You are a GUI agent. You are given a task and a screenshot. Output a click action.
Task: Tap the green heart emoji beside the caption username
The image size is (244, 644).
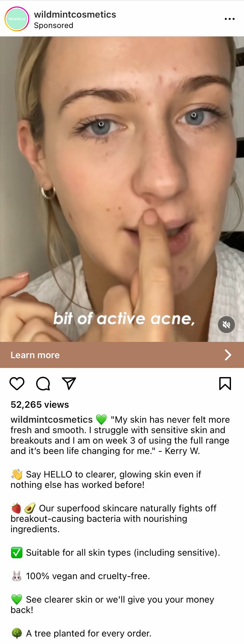[x=102, y=419]
